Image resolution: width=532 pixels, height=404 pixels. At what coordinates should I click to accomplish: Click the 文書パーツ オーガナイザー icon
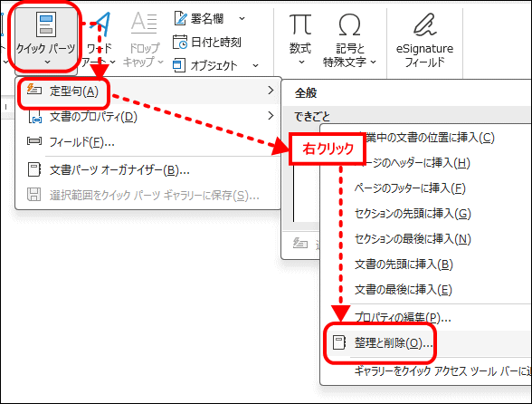point(34,169)
